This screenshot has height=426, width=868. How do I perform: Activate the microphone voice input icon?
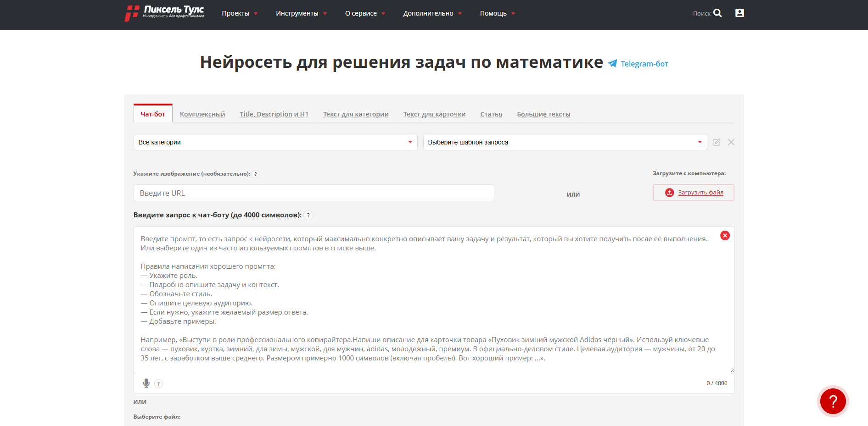[146, 383]
